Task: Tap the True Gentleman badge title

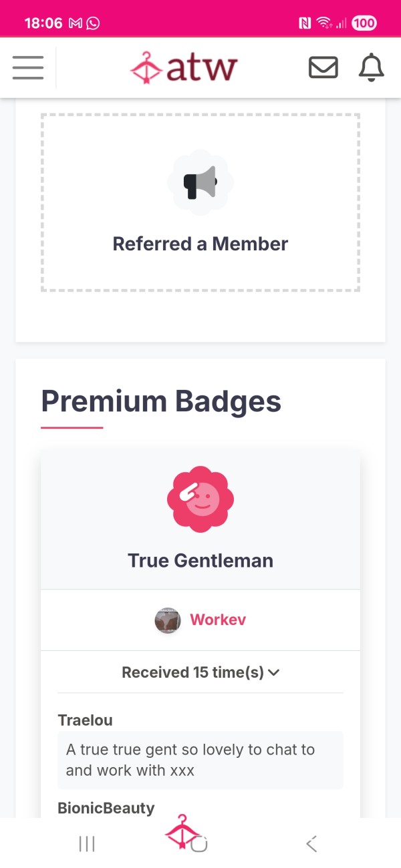Action: coord(200,560)
